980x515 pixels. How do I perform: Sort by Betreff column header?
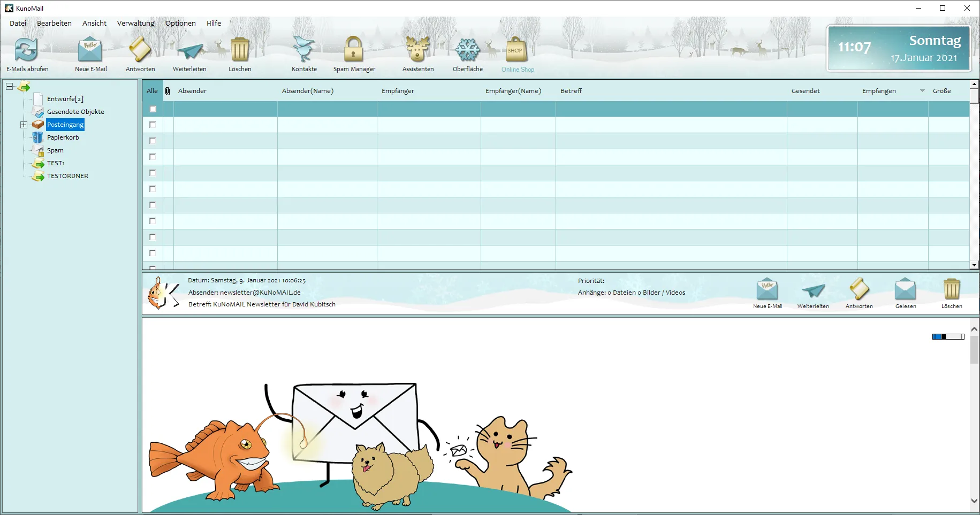tap(571, 91)
